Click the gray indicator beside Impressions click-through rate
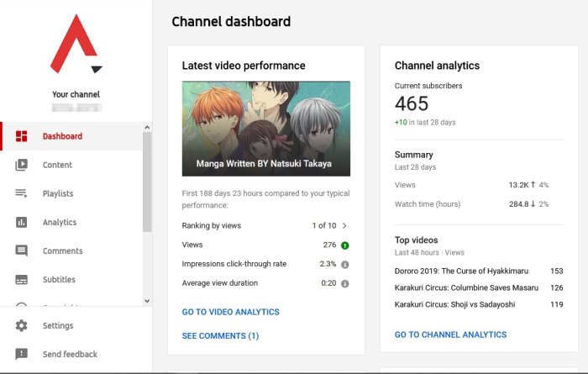 [344, 265]
